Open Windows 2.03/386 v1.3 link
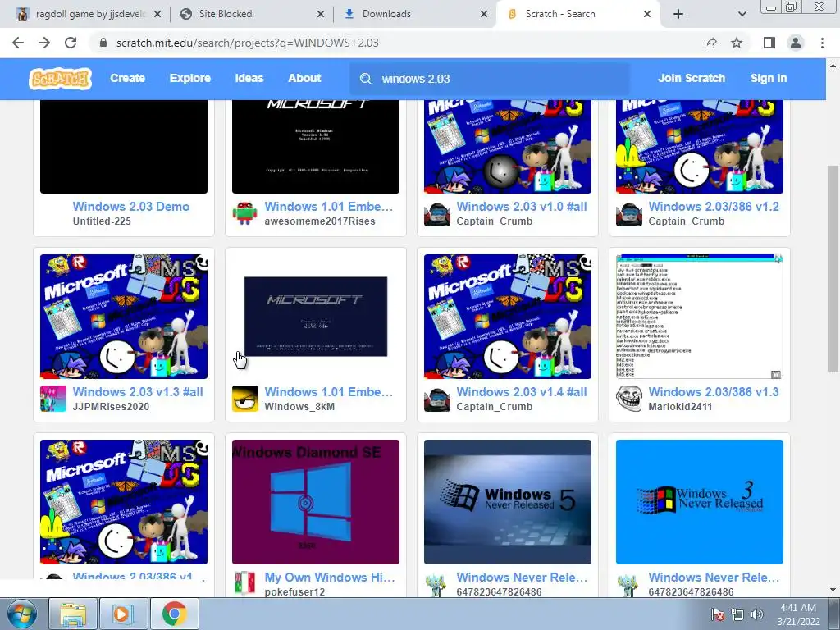This screenshot has height=630, width=840. 714,391
